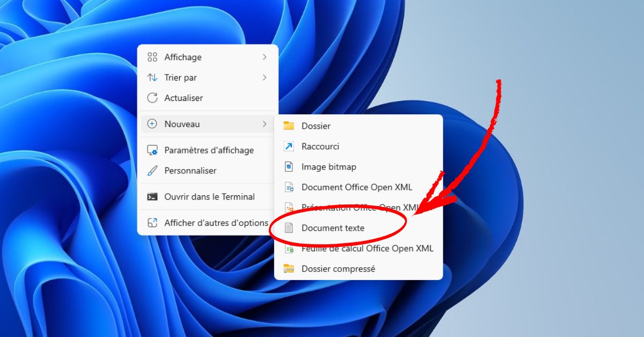The width and height of the screenshot is (644, 337).
Task: Choose Feuille de calcul Office Open XML
Action: 367,248
